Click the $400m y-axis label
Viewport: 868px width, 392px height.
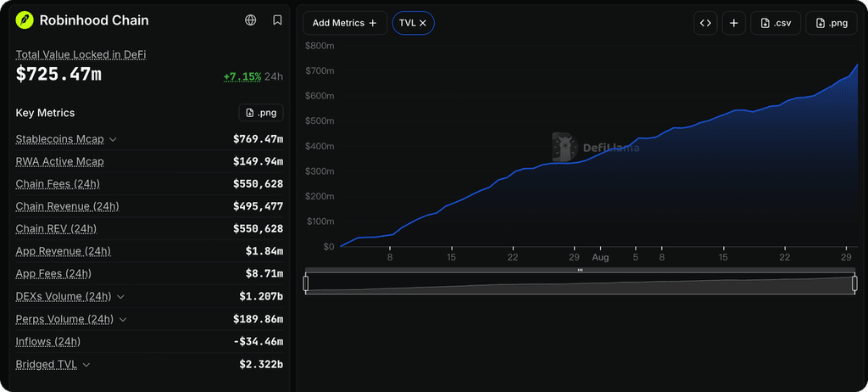click(x=320, y=147)
